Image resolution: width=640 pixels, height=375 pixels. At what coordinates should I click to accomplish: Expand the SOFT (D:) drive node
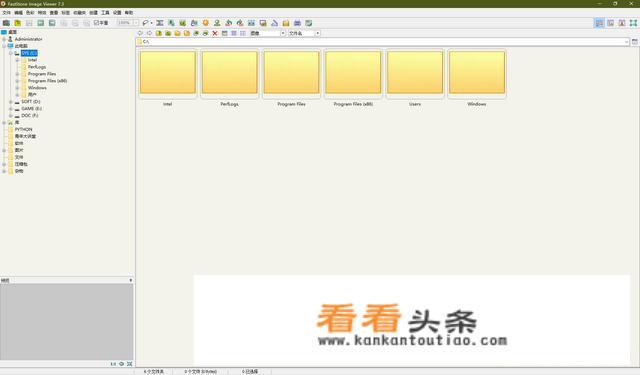(x=11, y=102)
